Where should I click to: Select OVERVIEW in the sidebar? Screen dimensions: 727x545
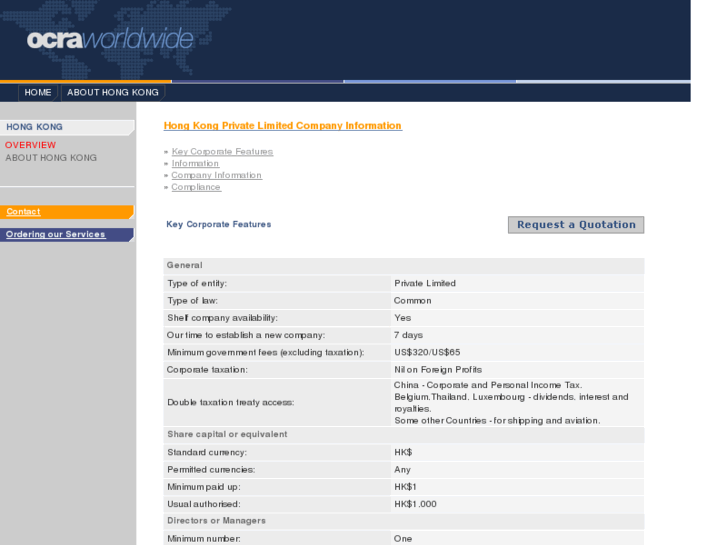(x=30, y=145)
